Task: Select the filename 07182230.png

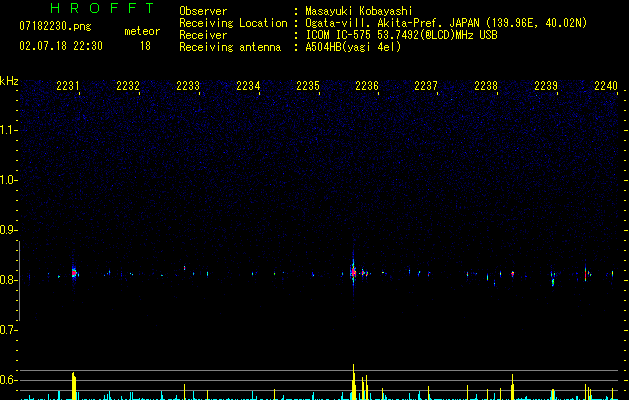Action: pyautogui.click(x=55, y=26)
